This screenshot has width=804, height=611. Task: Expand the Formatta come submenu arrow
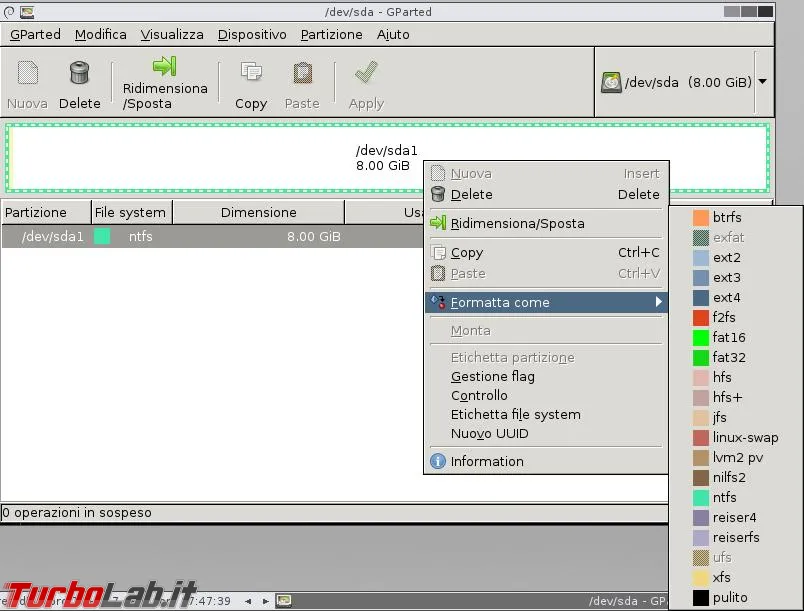pyautogui.click(x=658, y=302)
